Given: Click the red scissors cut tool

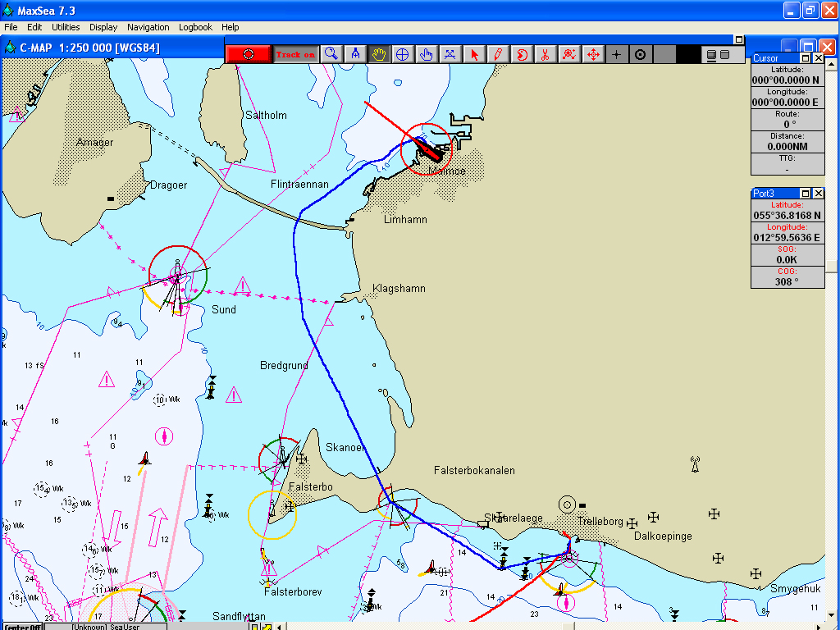Looking at the screenshot, I should [x=545, y=54].
